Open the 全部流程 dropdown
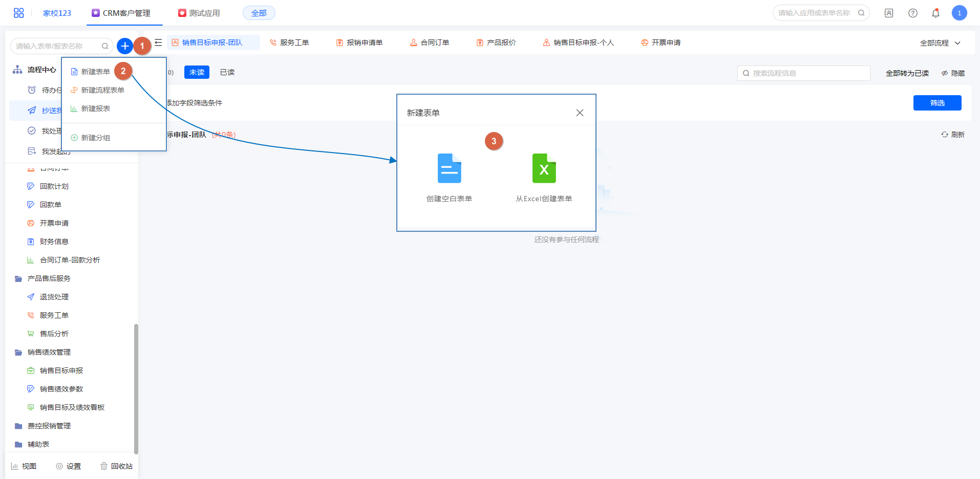 pos(940,43)
